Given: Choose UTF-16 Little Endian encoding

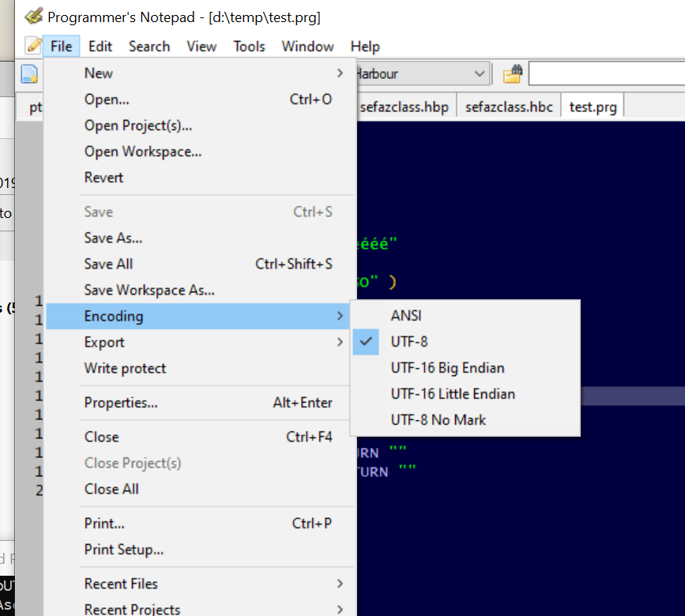Looking at the screenshot, I should point(465,394).
